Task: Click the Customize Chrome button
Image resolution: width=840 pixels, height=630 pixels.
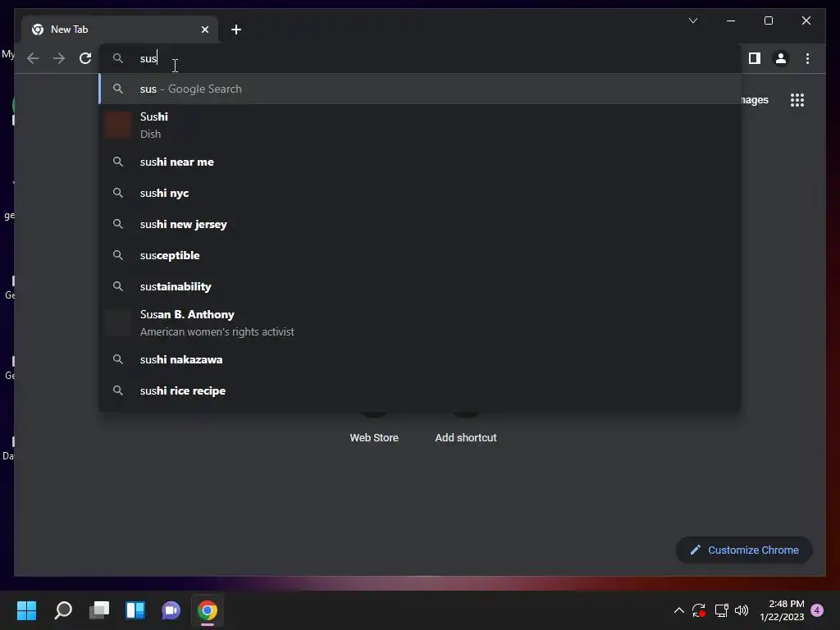Action: pos(743,550)
